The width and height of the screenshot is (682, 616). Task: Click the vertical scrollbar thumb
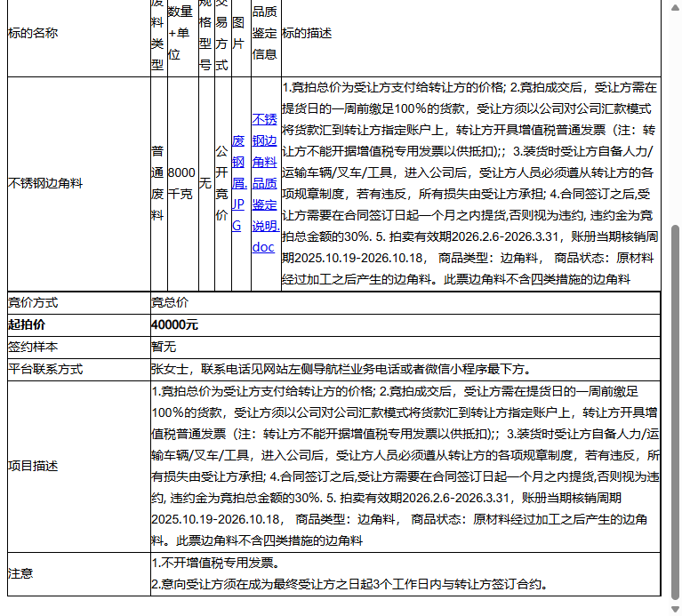pos(676,412)
